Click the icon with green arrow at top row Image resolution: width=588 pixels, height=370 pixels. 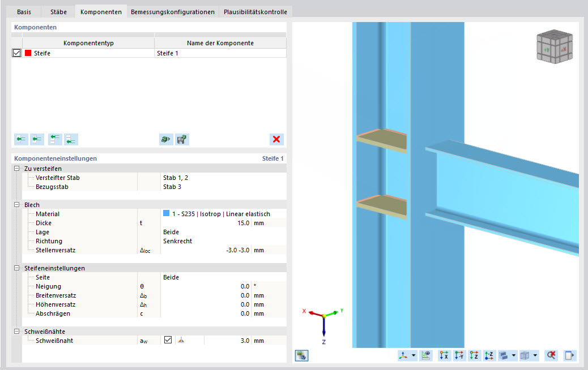55,139
